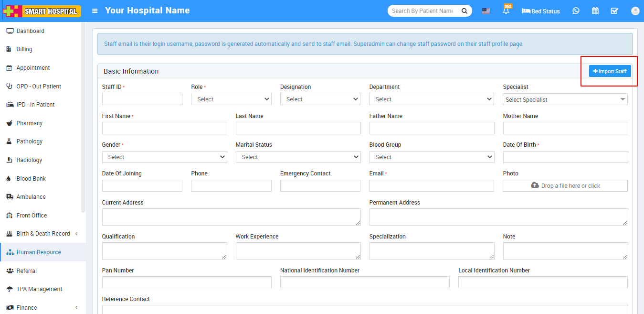Click inside the Staff ID field
The width and height of the screenshot is (644, 314).
(142, 99)
